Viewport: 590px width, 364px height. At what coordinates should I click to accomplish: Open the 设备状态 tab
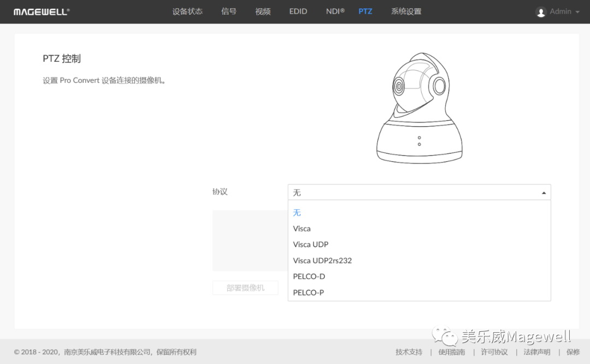click(x=187, y=11)
